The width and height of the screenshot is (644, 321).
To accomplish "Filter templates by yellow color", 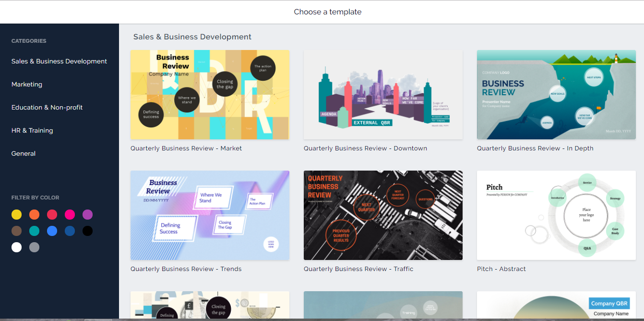I will click(x=17, y=214).
